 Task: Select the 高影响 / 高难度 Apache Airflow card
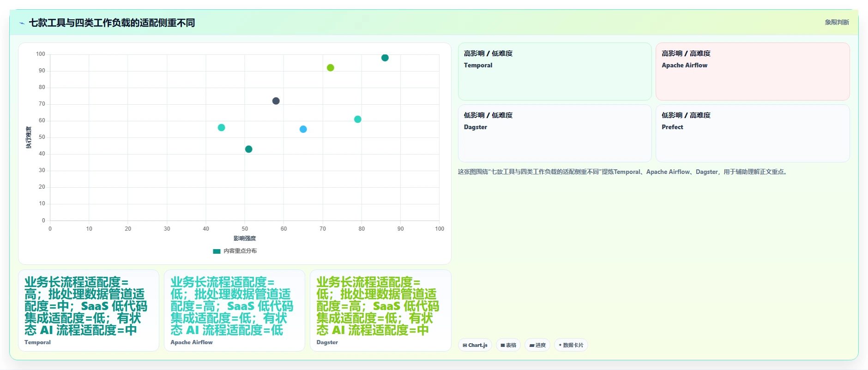(753, 72)
